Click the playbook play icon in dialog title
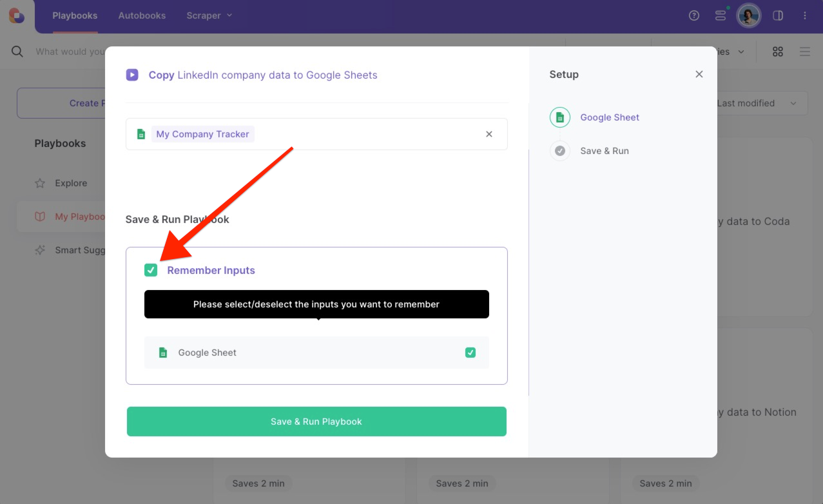Viewport: 823px width, 504px height. (x=132, y=75)
